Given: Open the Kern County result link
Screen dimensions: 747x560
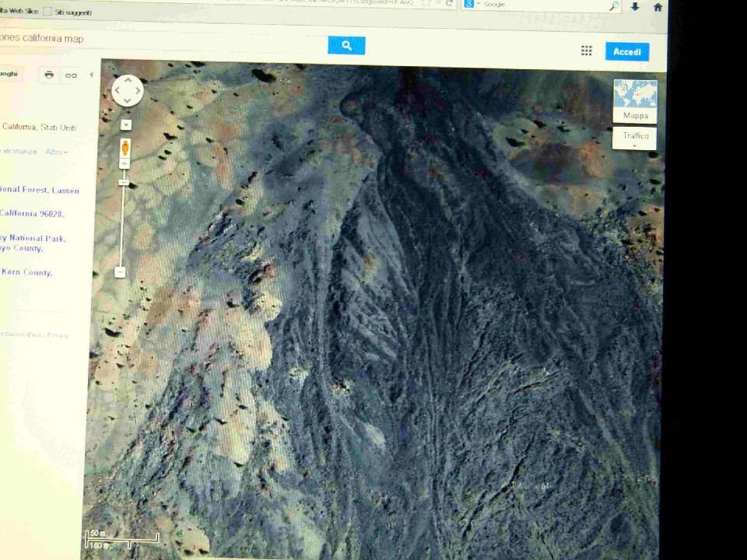Looking at the screenshot, I should point(26,272).
